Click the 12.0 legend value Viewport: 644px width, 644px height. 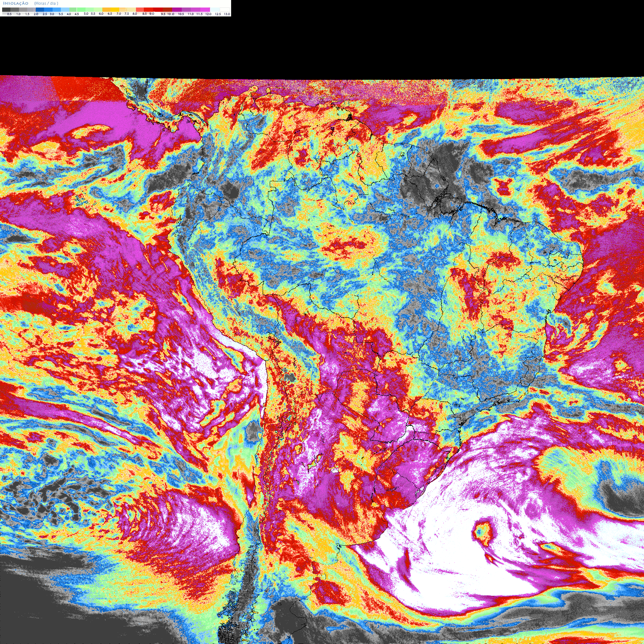208,14
